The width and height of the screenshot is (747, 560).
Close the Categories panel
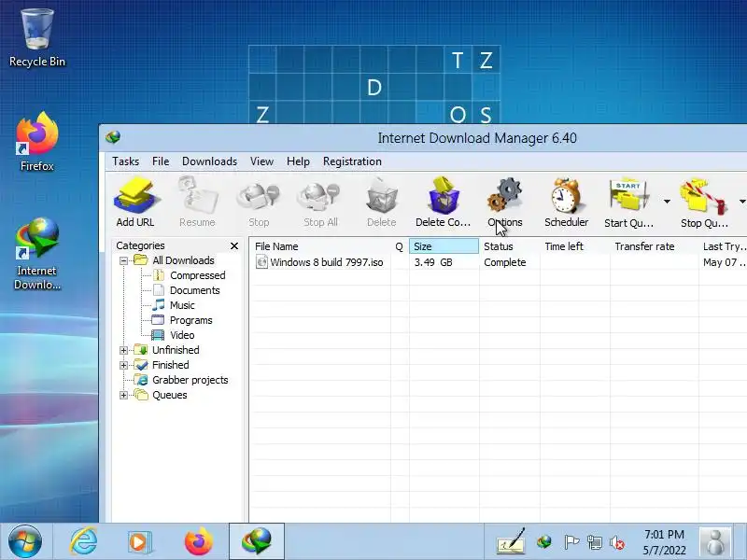234,245
